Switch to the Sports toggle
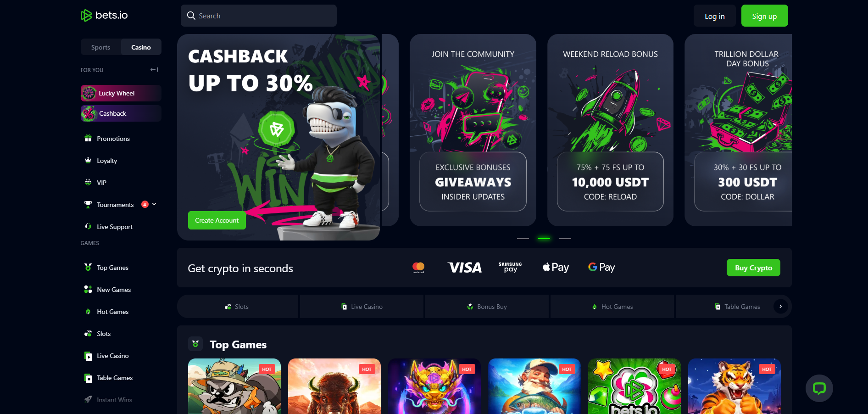This screenshot has width=868, height=414. 100,47
